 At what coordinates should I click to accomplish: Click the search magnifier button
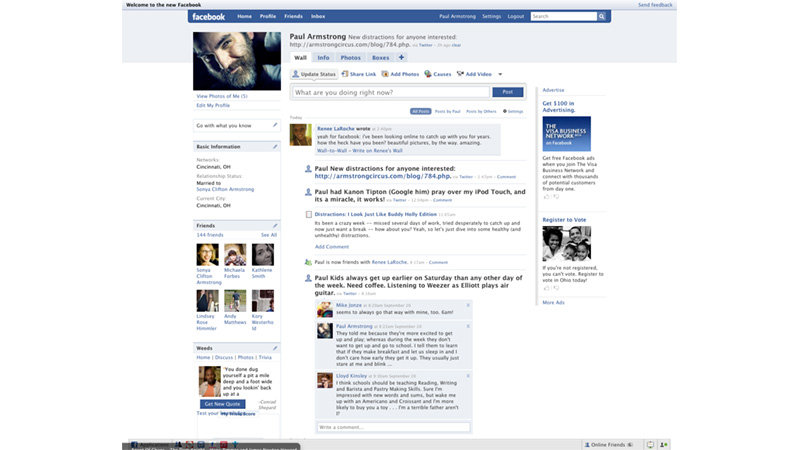[602, 16]
